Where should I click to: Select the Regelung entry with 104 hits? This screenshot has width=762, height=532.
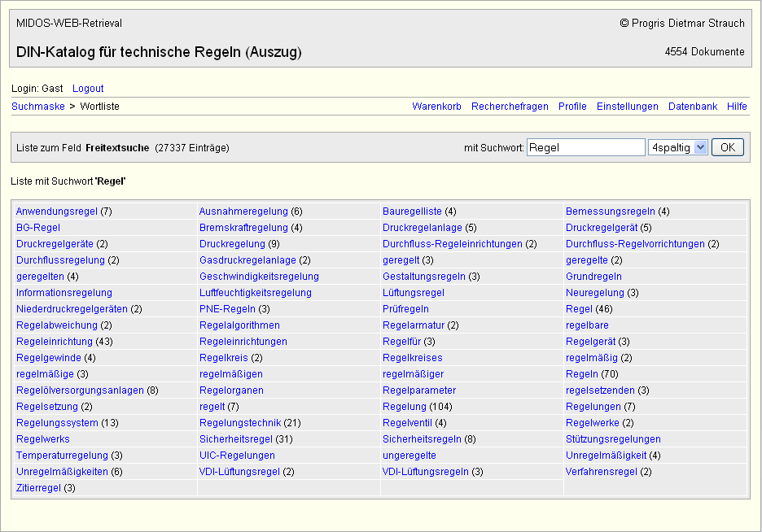(x=405, y=407)
